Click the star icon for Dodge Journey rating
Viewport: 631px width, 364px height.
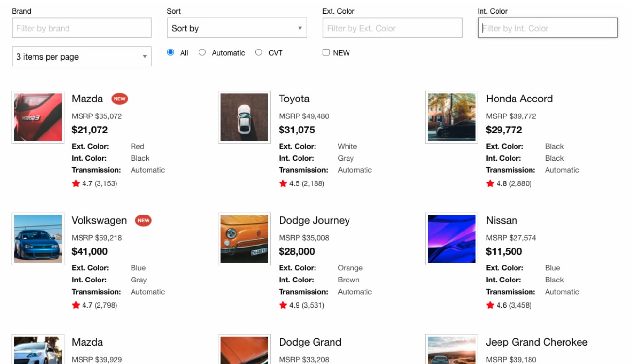click(x=283, y=305)
